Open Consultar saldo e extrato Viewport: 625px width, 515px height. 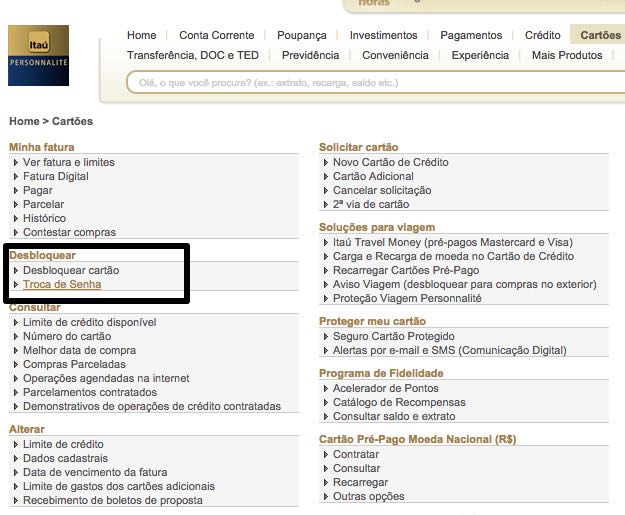394,416
